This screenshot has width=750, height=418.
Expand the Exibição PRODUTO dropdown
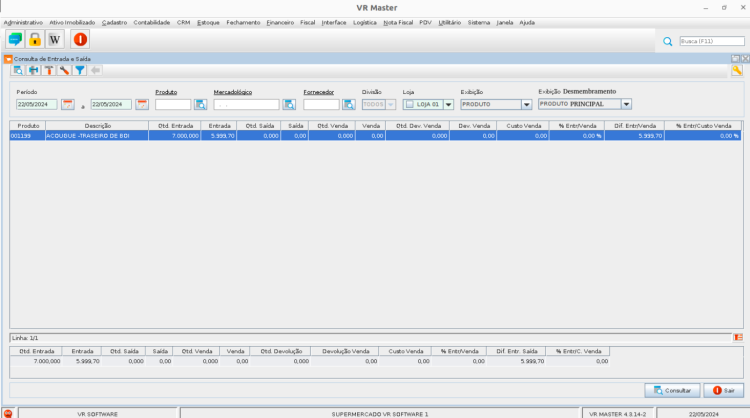pos(526,104)
